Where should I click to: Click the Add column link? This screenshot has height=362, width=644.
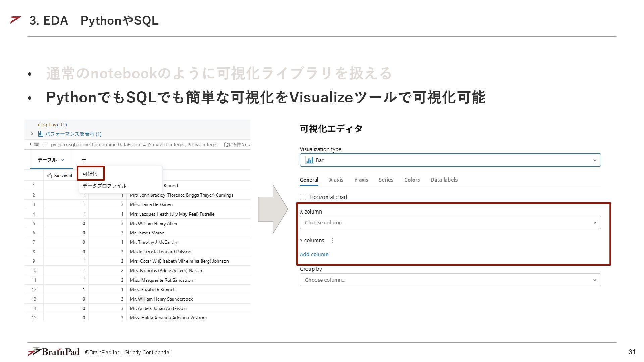pyautogui.click(x=314, y=254)
